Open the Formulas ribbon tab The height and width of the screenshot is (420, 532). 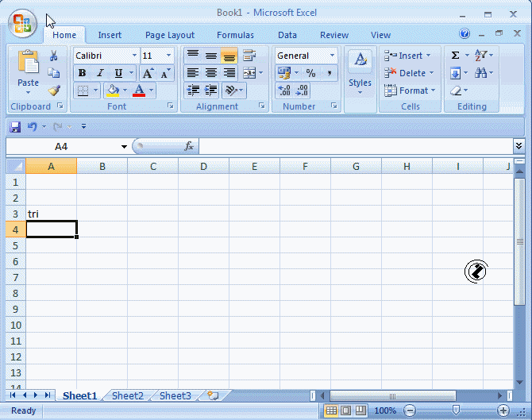click(235, 35)
